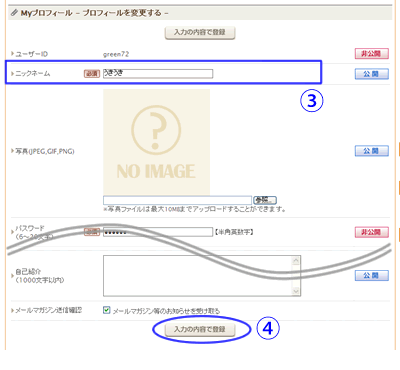Toggle the ユーザーID 非公開 visibility button

pyautogui.click(x=372, y=54)
